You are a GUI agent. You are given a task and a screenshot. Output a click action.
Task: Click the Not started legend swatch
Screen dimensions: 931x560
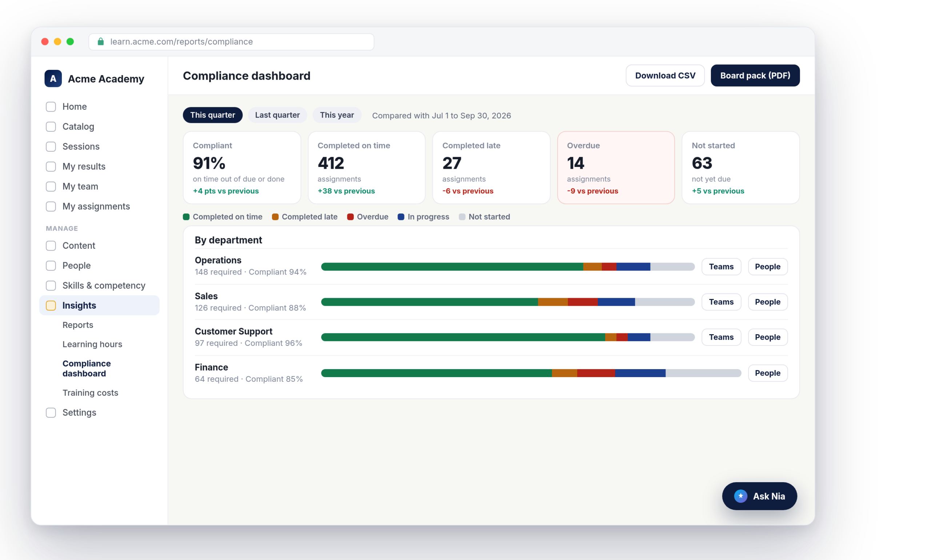point(462,217)
